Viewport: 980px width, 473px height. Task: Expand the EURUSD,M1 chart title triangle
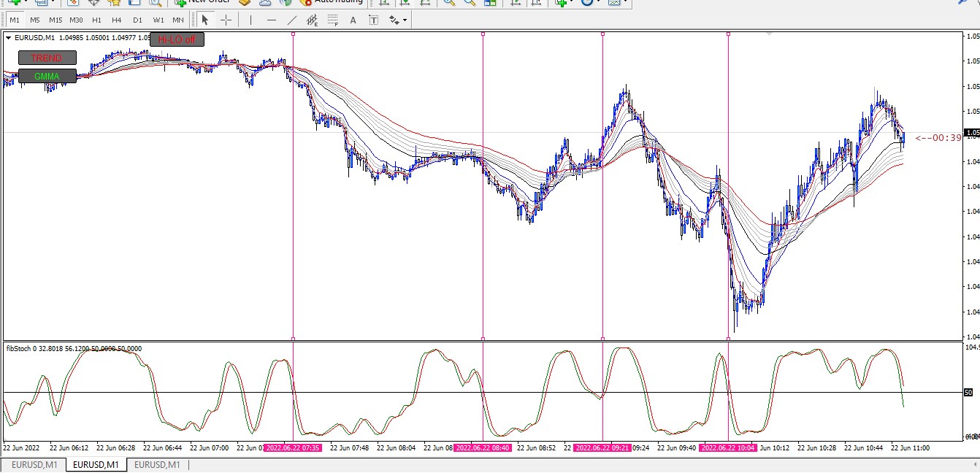(x=9, y=37)
